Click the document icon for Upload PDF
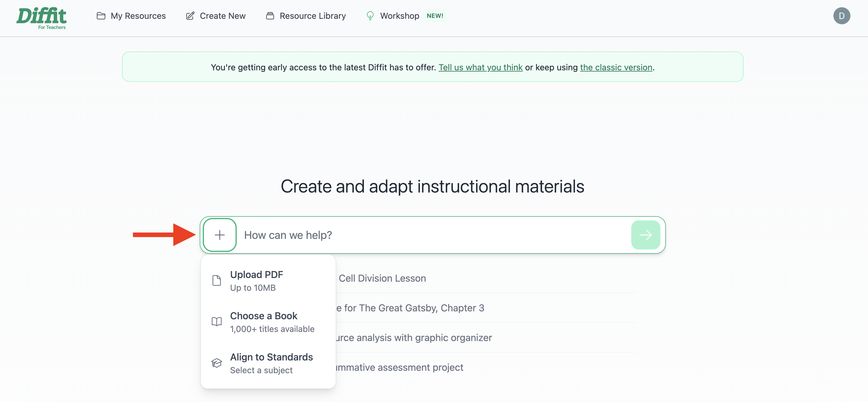868x402 pixels. coord(217,280)
